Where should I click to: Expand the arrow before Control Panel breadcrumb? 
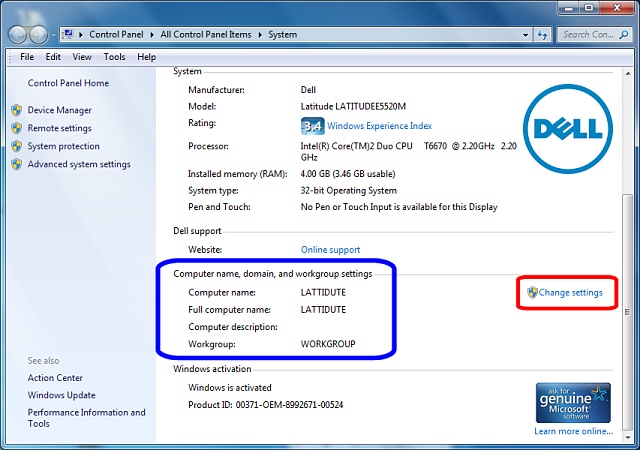click(81, 35)
